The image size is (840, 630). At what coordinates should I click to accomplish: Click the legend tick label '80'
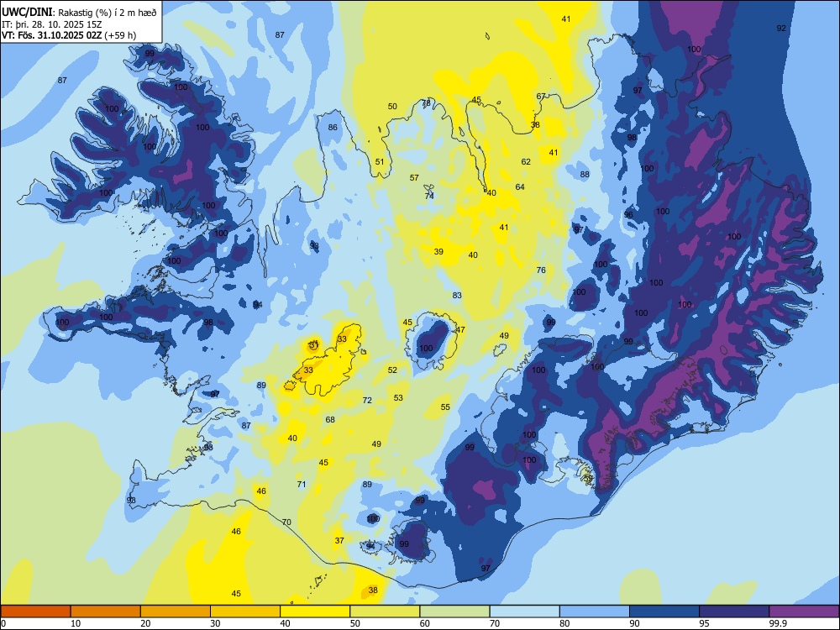(564, 623)
